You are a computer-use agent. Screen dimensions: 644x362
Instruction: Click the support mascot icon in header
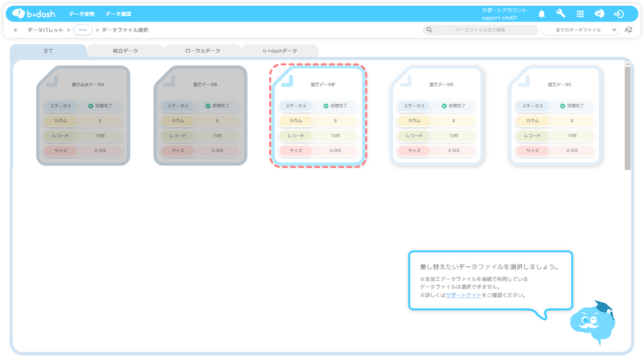click(599, 14)
